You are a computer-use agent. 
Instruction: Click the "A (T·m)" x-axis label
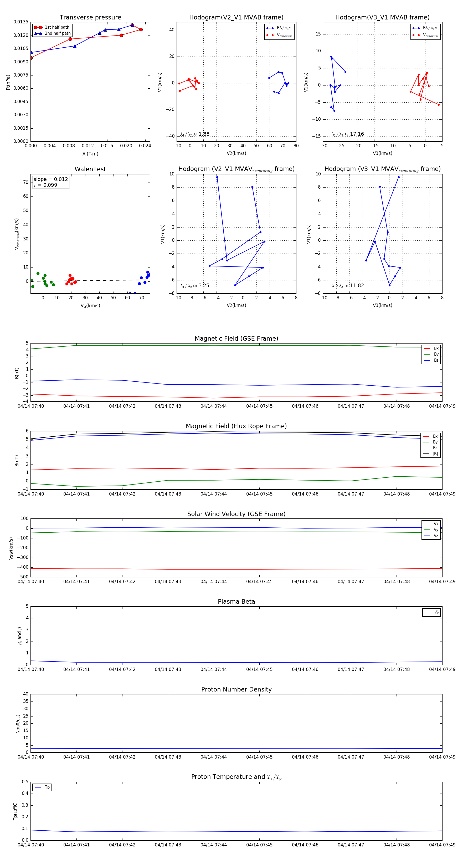[90, 154]
